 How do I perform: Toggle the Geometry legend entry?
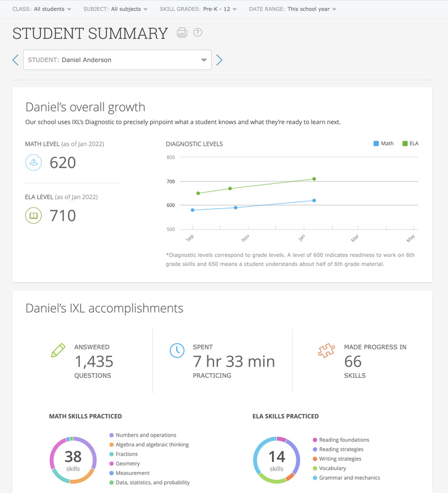coord(111,463)
